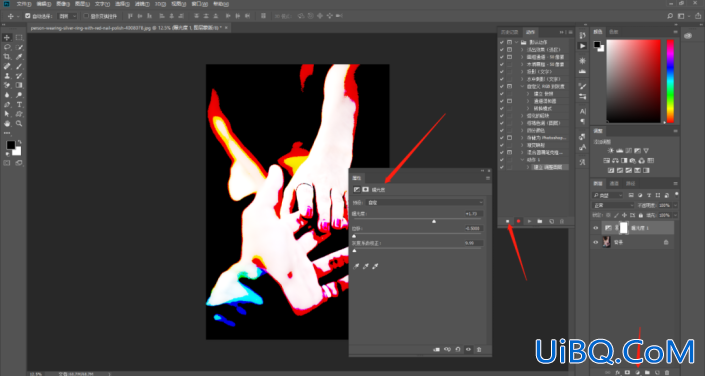The width and height of the screenshot is (705, 376).
Task: Switch to the Channels tab
Action: click(614, 184)
